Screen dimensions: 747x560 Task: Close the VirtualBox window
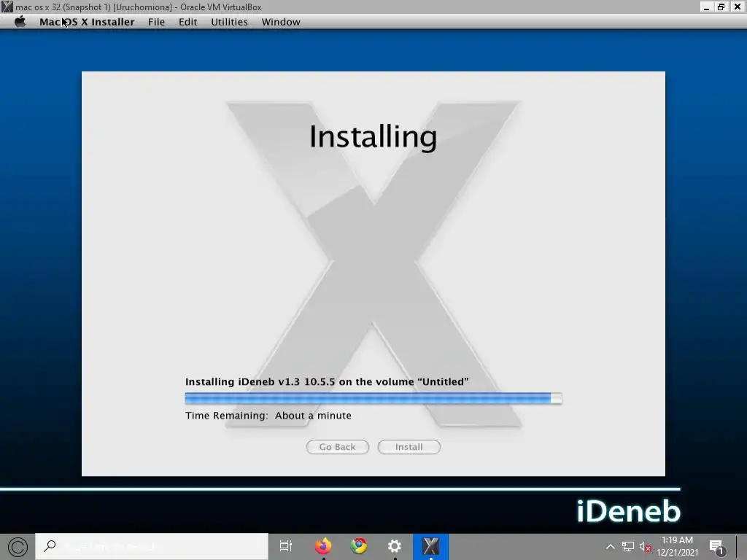click(737, 7)
